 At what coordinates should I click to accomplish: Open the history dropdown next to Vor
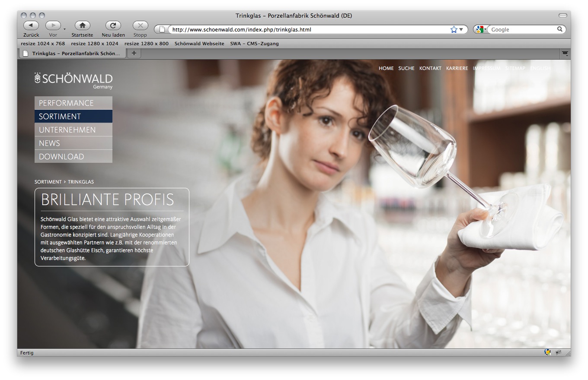tap(65, 29)
